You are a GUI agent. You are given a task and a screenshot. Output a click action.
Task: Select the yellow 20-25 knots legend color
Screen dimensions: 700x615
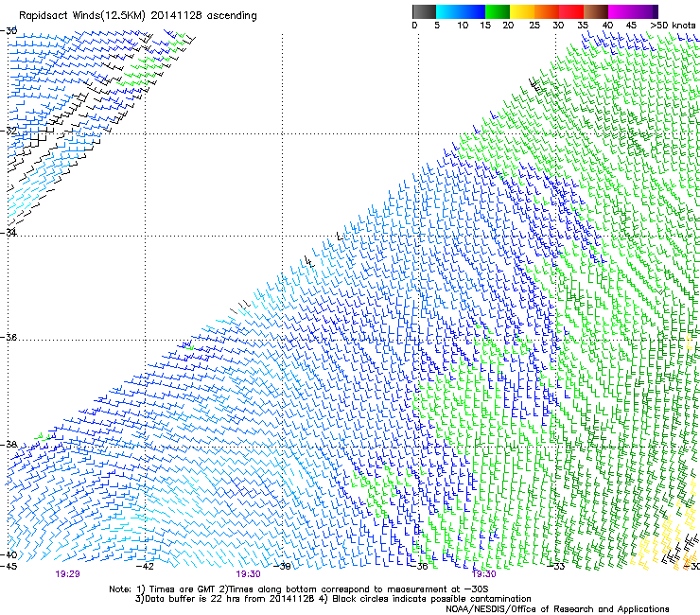tap(522, 11)
